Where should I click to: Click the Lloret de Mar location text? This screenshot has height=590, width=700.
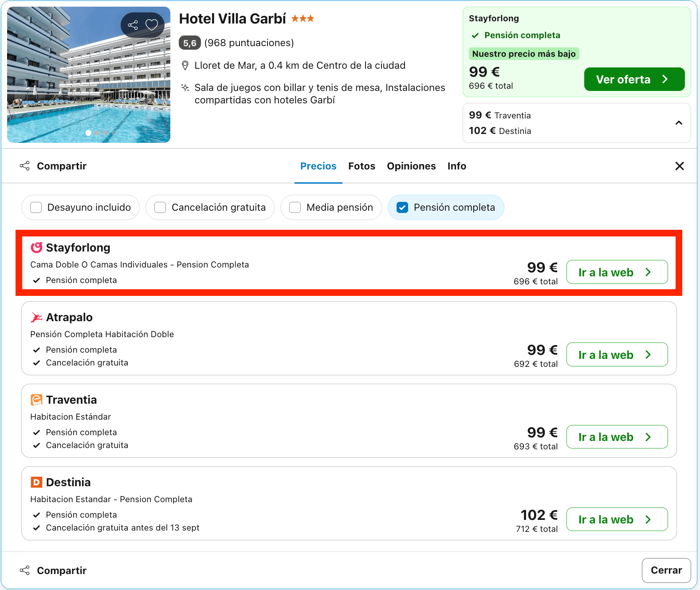(x=300, y=66)
